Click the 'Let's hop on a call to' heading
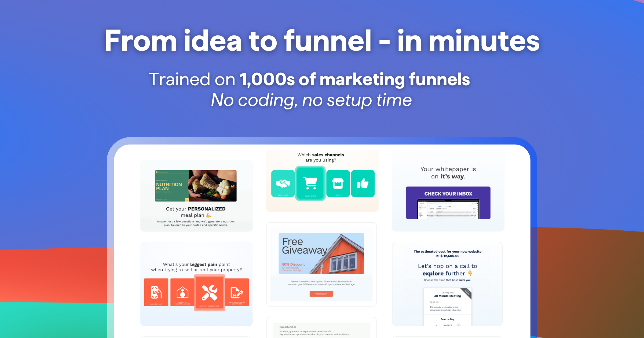 [x=447, y=266]
